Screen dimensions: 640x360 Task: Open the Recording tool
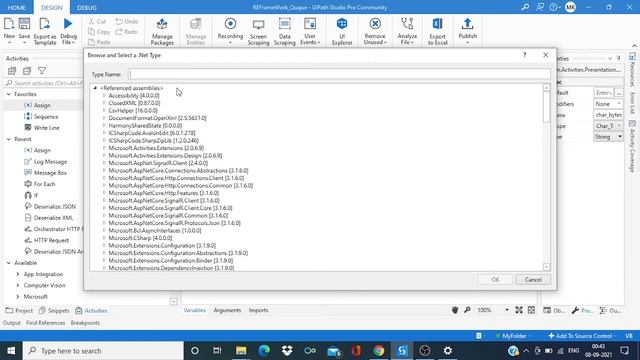tap(230, 31)
